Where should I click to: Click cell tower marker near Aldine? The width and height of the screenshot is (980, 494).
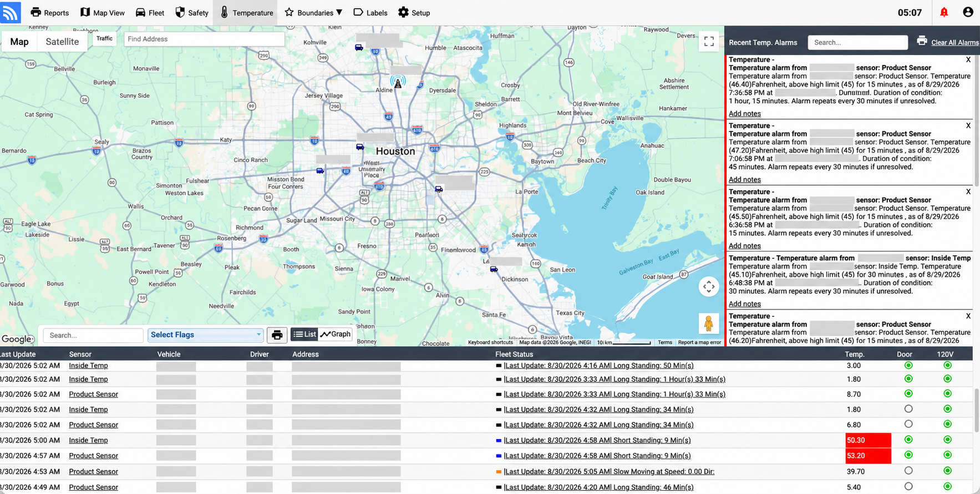click(398, 83)
